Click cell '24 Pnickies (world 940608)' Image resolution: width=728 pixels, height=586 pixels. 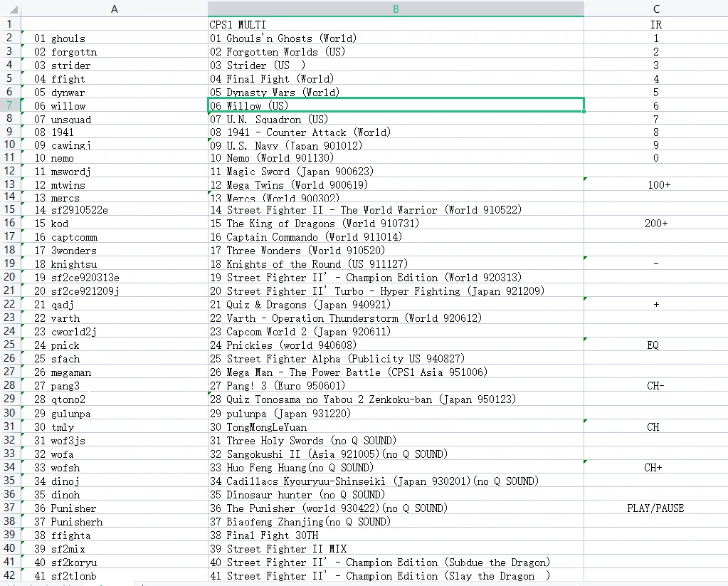[x=396, y=345]
